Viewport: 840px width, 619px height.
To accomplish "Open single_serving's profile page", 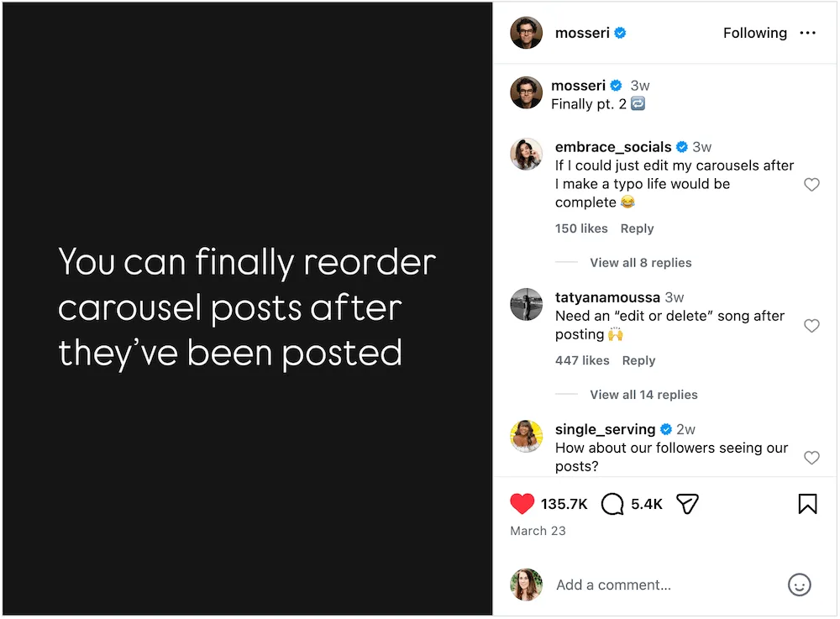I will [x=605, y=429].
